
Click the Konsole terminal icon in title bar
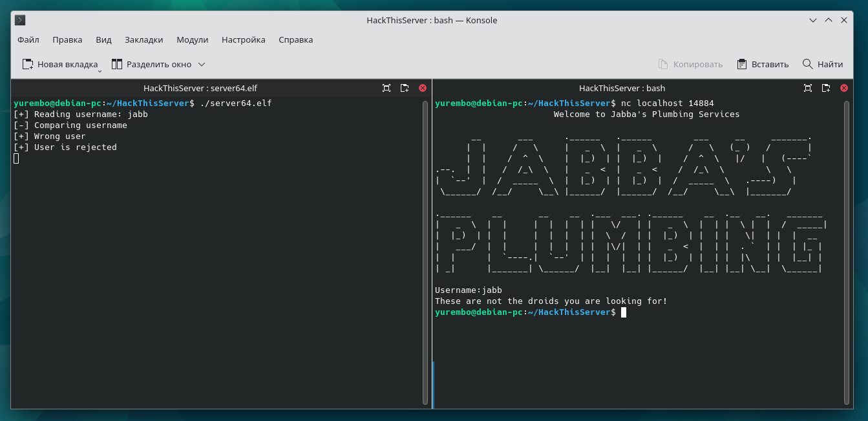tap(20, 20)
